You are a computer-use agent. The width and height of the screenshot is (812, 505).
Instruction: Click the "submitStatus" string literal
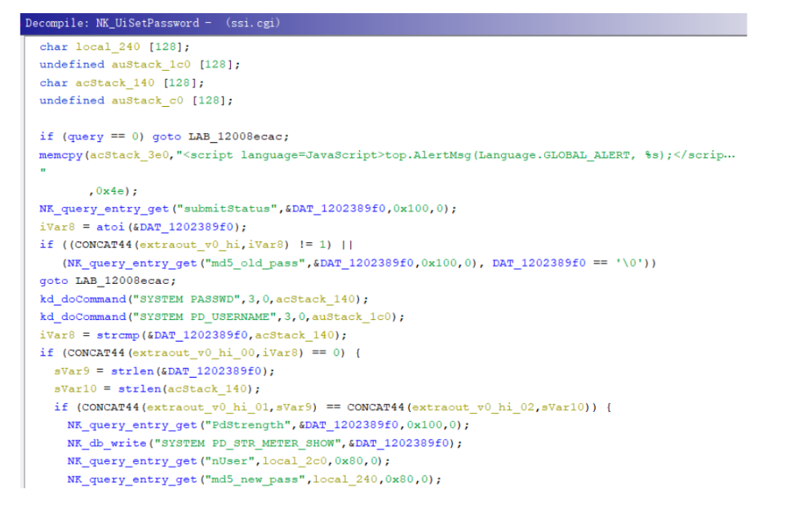tap(228, 209)
